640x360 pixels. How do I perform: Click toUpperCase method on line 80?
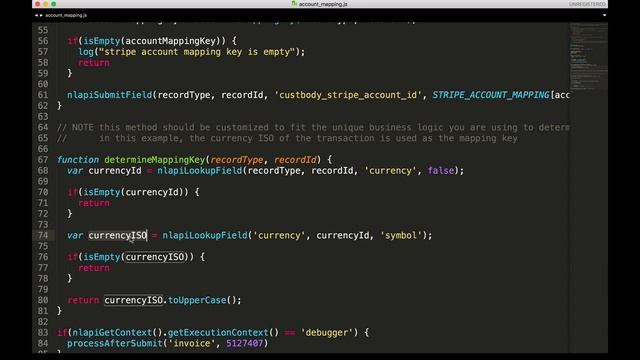(x=197, y=300)
